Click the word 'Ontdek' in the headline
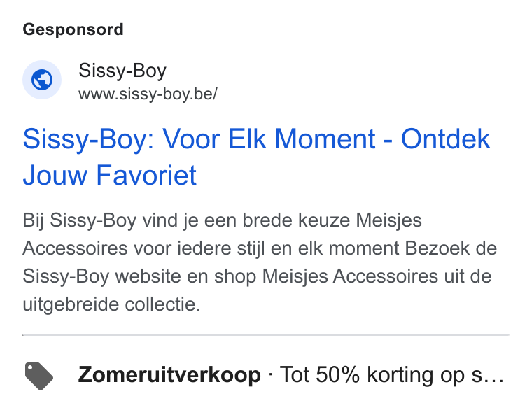The height and width of the screenshot is (417, 532). point(445,139)
